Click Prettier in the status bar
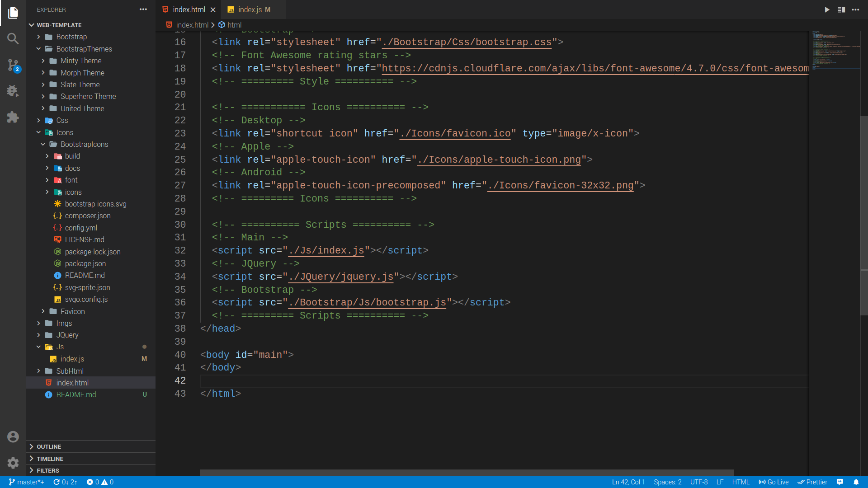 pos(812,482)
